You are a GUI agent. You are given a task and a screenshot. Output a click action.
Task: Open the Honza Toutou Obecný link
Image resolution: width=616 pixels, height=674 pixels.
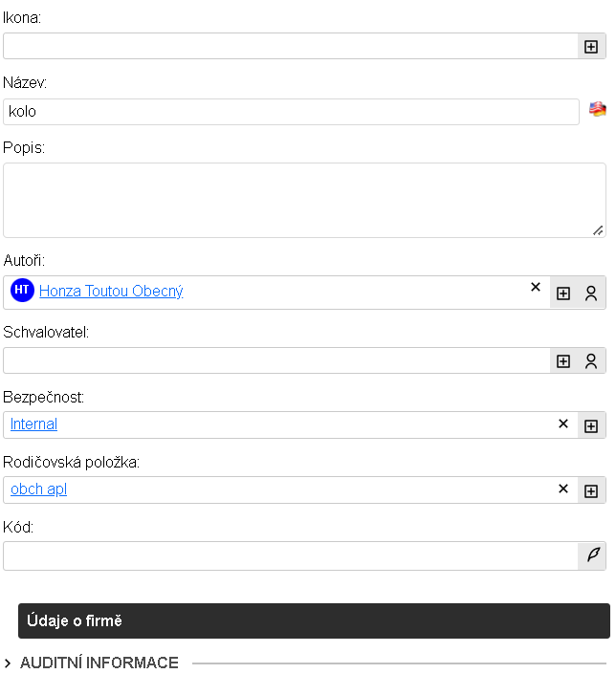111,292
